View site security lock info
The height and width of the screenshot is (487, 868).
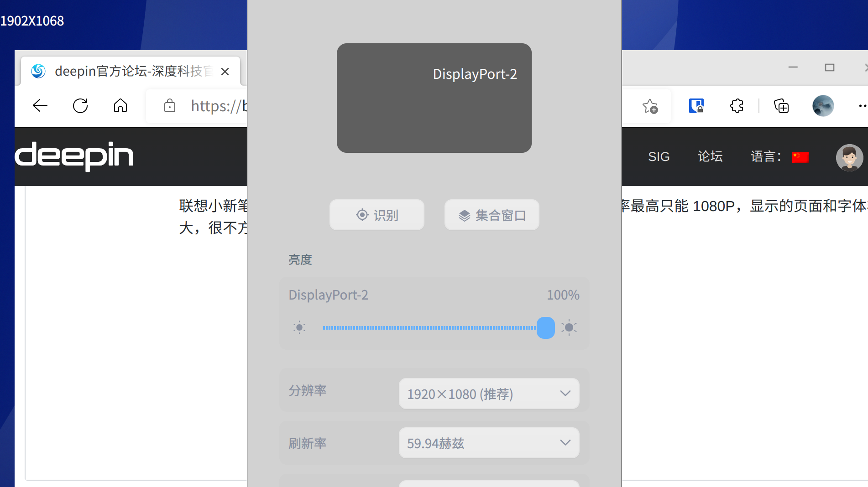click(x=170, y=106)
